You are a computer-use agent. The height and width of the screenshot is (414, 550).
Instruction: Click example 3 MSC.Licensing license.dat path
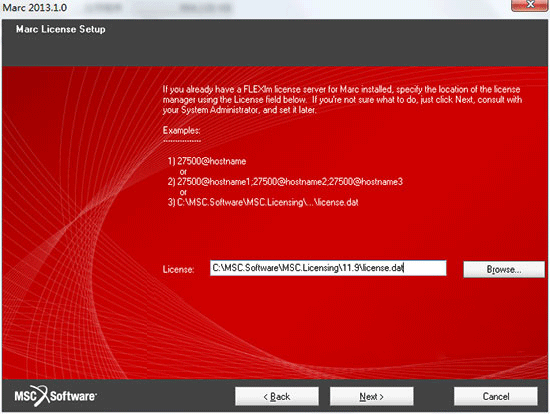coord(263,202)
